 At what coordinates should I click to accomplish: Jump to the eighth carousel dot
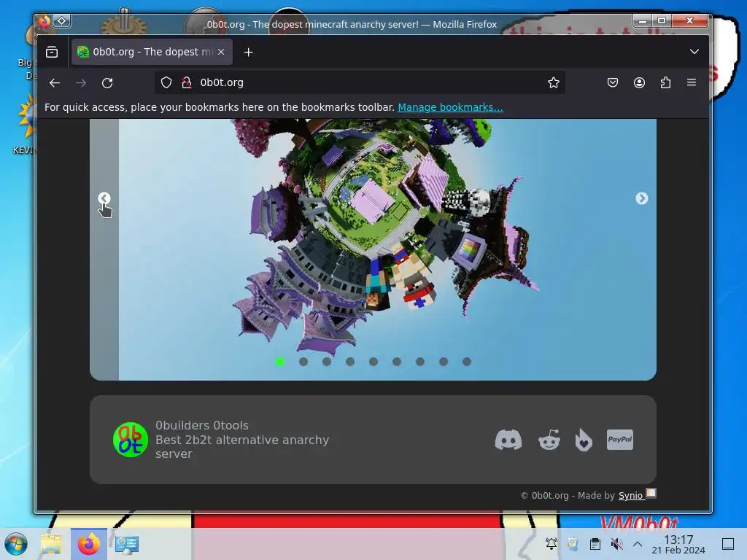click(444, 362)
